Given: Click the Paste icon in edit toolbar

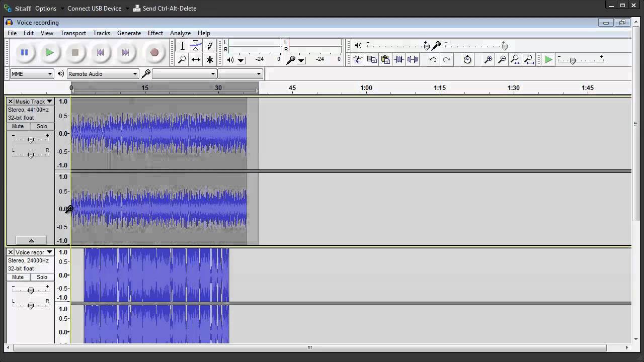Looking at the screenshot, I should tap(385, 59).
